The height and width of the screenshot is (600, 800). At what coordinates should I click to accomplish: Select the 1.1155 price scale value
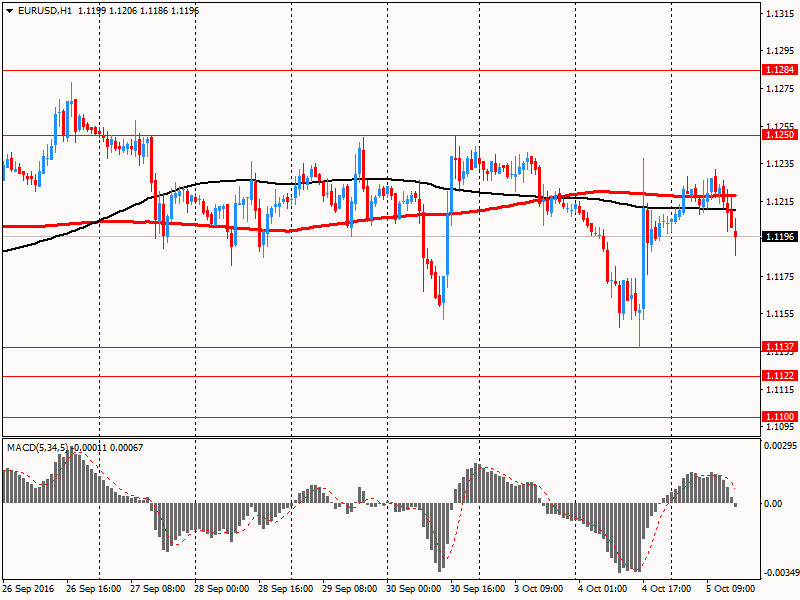pos(781,314)
